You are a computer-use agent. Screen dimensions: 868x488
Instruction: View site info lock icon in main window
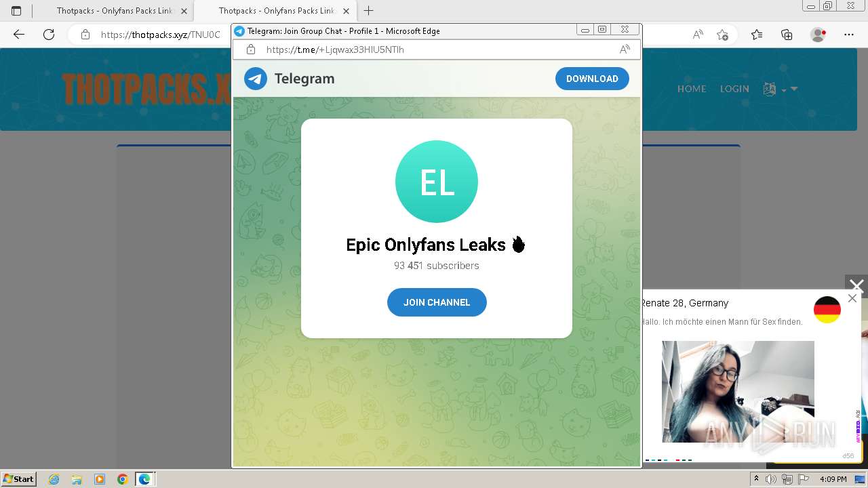pyautogui.click(x=85, y=35)
